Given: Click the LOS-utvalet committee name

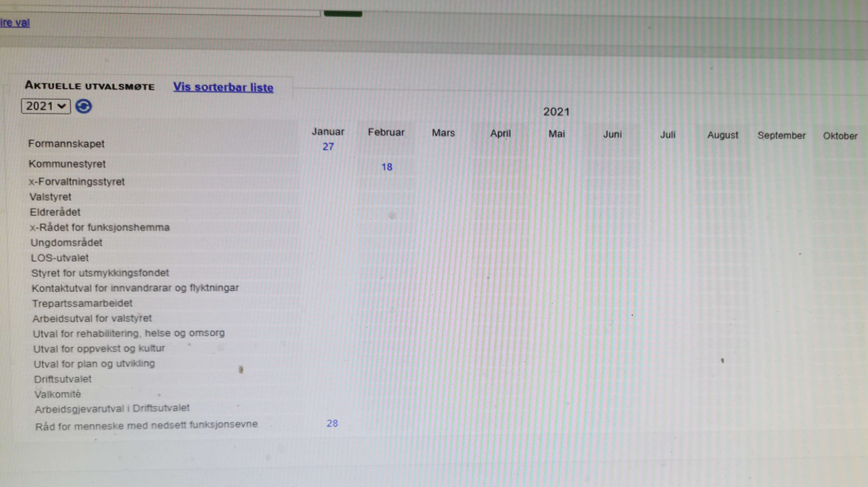Looking at the screenshot, I should (x=60, y=258).
